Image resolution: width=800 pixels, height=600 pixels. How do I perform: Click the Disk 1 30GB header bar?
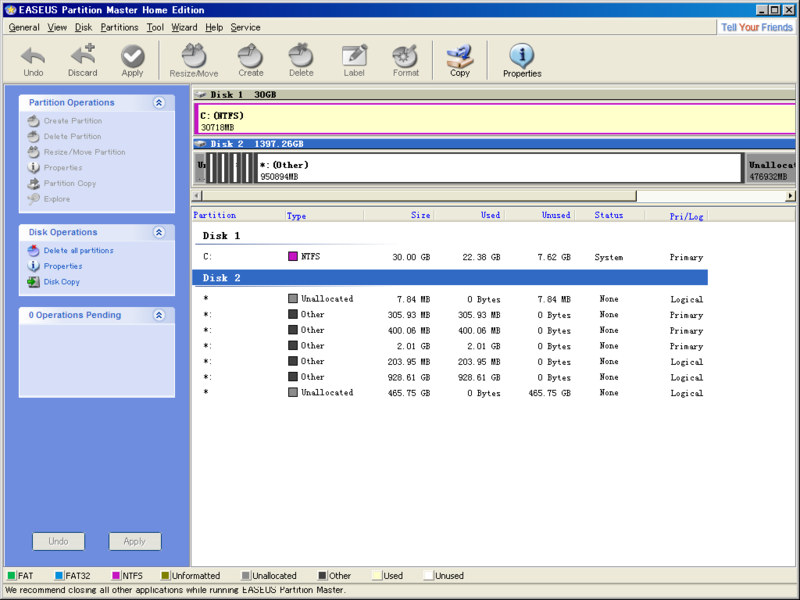[x=494, y=94]
